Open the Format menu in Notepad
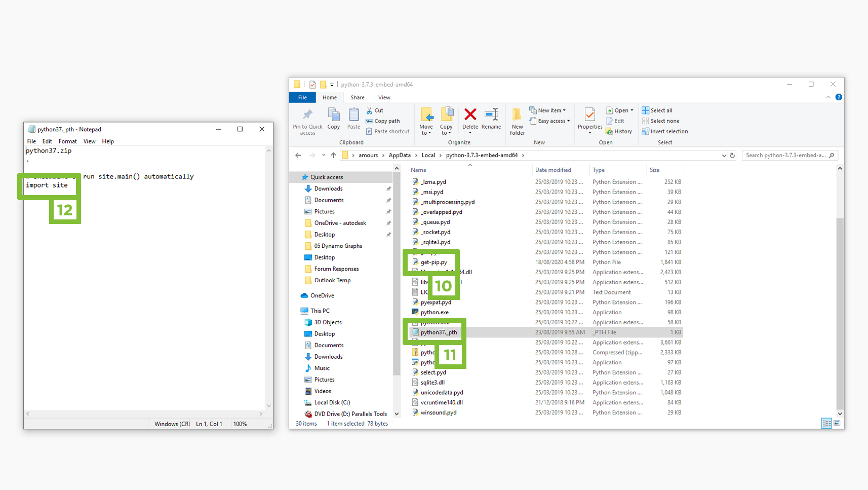This screenshot has width=868, height=490. (67, 141)
